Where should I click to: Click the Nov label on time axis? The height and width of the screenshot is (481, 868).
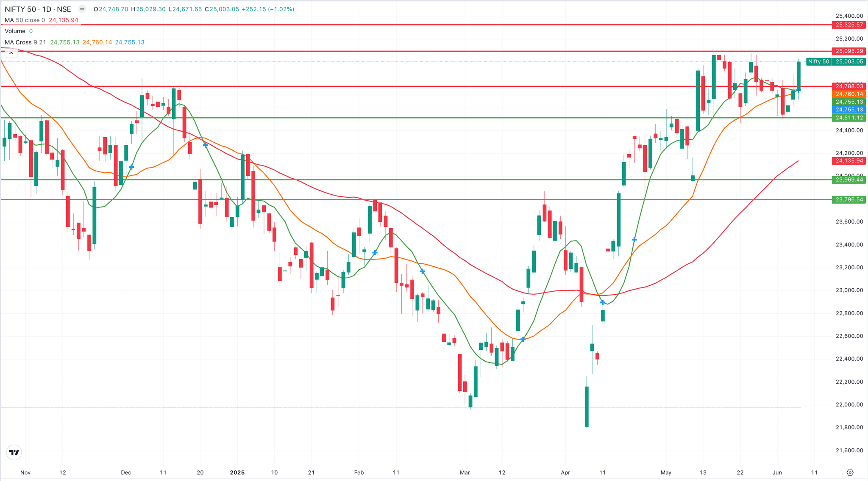click(25, 473)
